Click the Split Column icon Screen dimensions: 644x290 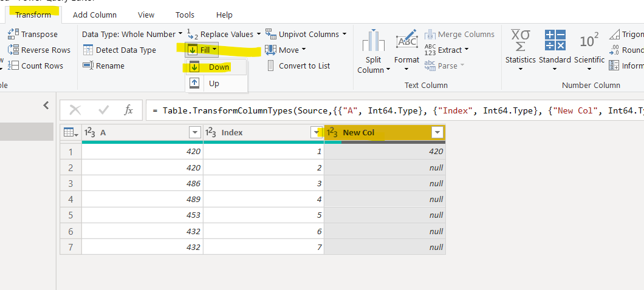374,40
